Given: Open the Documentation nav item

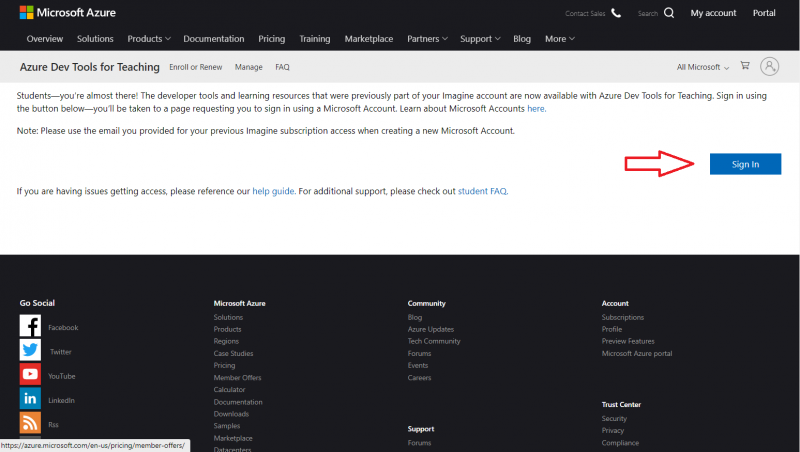Looking at the screenshot, I should [214, 39].
